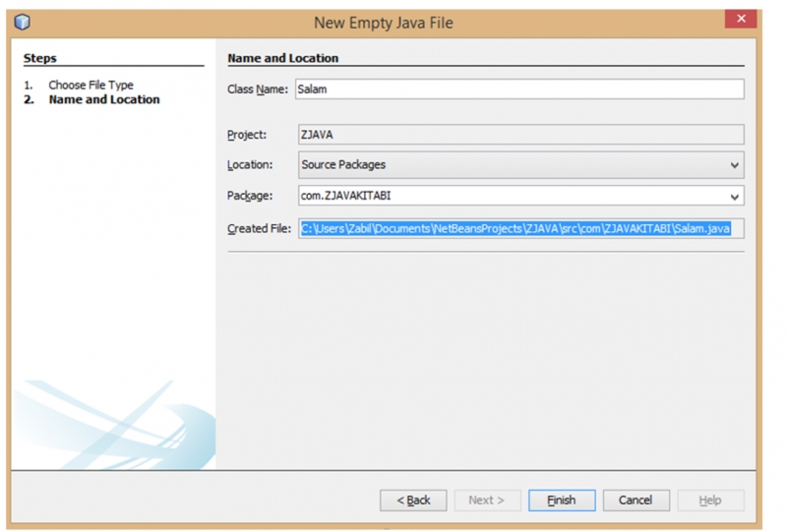787x532 pixels.
Task: Click the Steps panel heading
Action: (40, 58)
